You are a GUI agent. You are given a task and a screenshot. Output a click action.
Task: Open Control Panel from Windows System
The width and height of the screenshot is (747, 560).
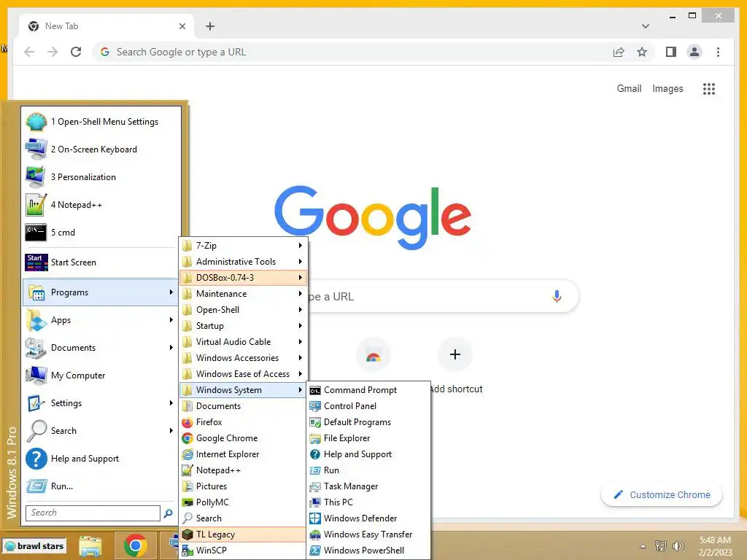point(368,406)
